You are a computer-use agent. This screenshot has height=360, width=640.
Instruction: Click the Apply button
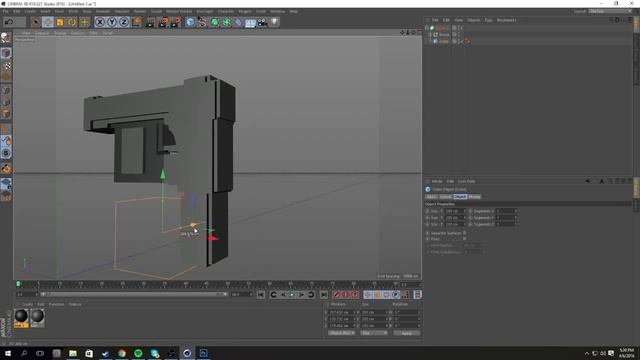407,333
